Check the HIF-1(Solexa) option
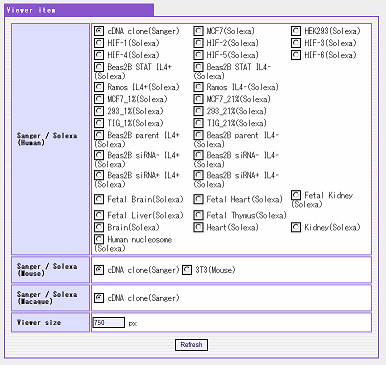Image resolution: width=386 pixels, height=365 pixels. (99, 43)
